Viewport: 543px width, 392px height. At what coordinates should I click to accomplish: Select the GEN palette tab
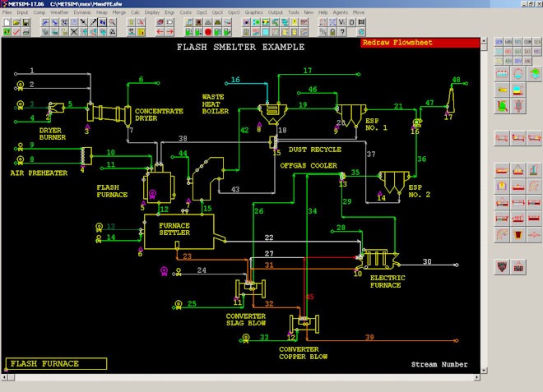[499, 42]
